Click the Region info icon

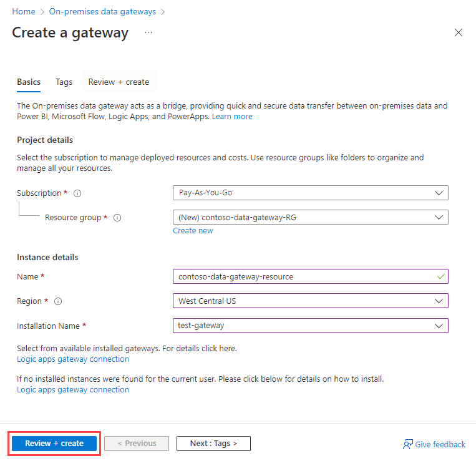tap(58, 301)
